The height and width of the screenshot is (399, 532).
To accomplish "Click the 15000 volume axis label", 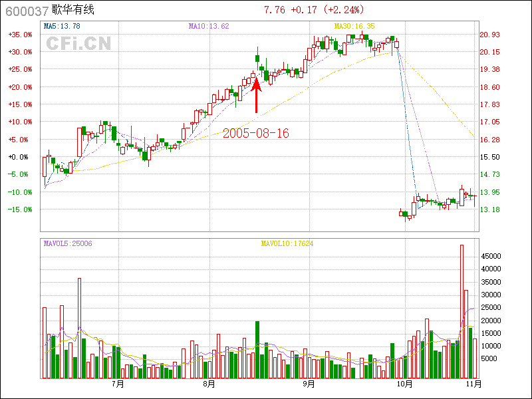I will pos(491,334).
